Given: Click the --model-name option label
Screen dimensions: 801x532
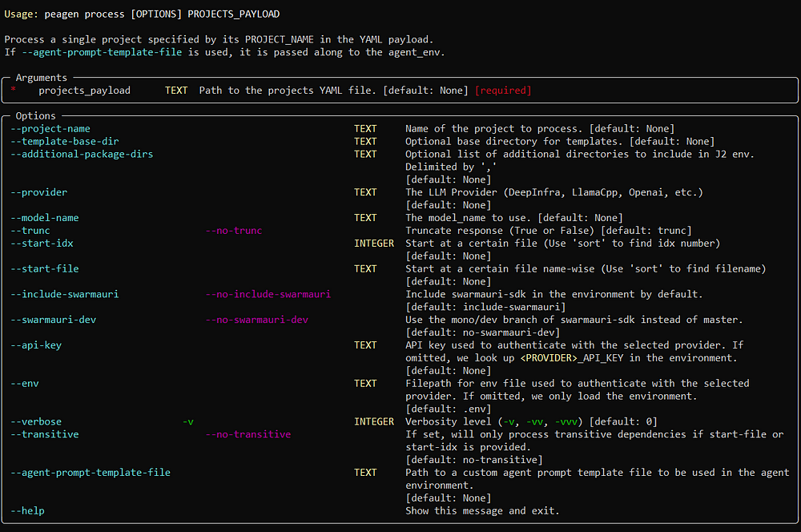Looking at the screenshot, I should (44, 218).
